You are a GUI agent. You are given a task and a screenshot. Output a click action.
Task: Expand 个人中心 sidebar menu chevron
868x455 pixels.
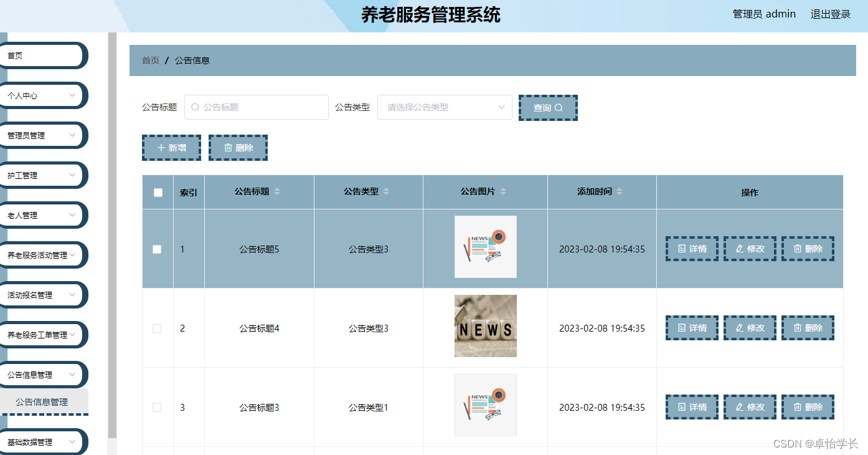72,95
